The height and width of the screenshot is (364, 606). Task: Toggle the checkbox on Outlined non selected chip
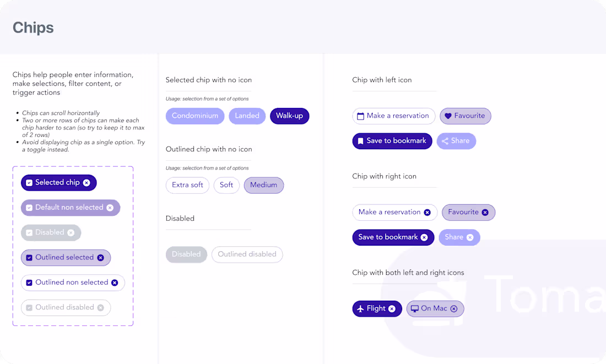tap(29, 282)
